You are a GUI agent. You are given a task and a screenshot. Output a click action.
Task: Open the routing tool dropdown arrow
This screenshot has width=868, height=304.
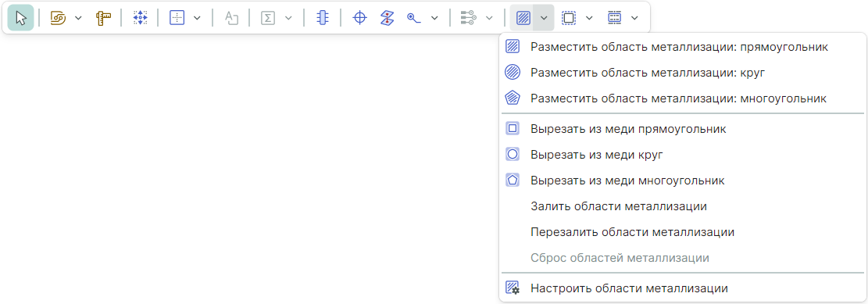click(78, 18)
